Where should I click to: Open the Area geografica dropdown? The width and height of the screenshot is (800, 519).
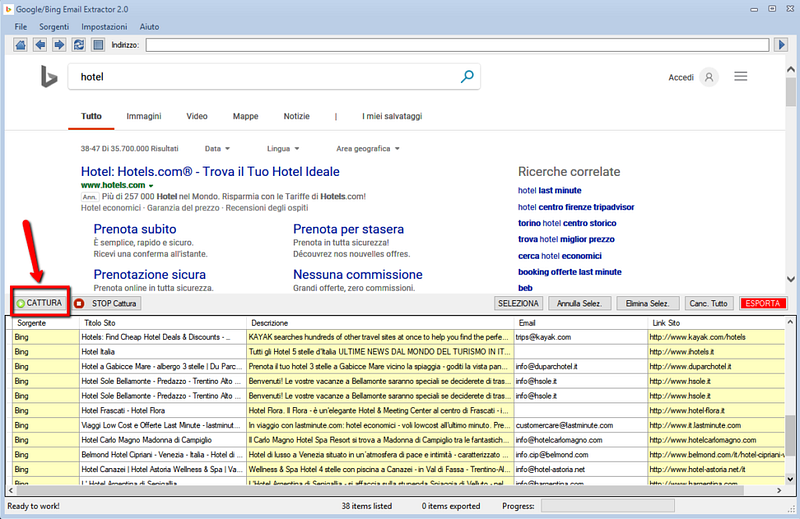[x=368, y=149]
